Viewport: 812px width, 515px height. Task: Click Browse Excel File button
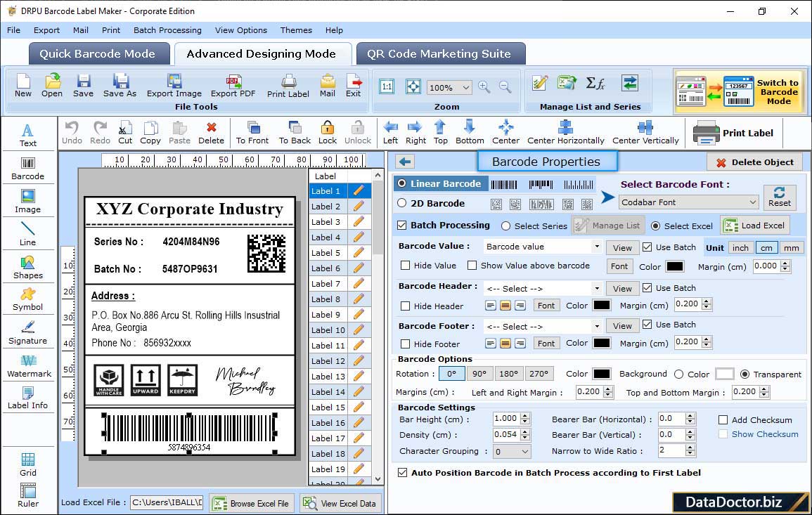point(252,503)
